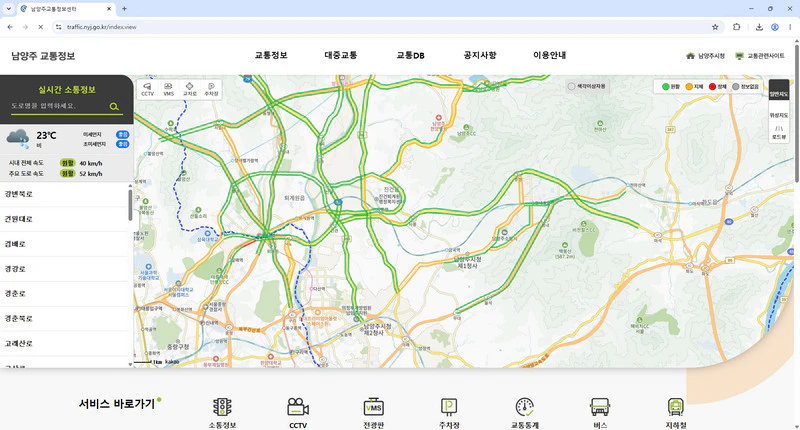This screenshot has width=800, height=430.
Task: Open the 교통DB menu
Action: [411, 55]
